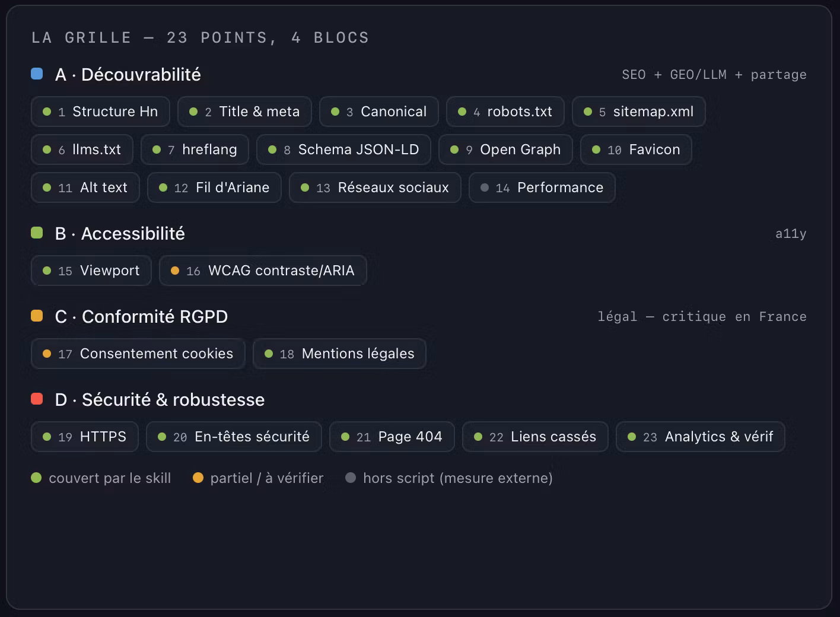Select the 18 Mentions légales chip

tap(339, 354)
